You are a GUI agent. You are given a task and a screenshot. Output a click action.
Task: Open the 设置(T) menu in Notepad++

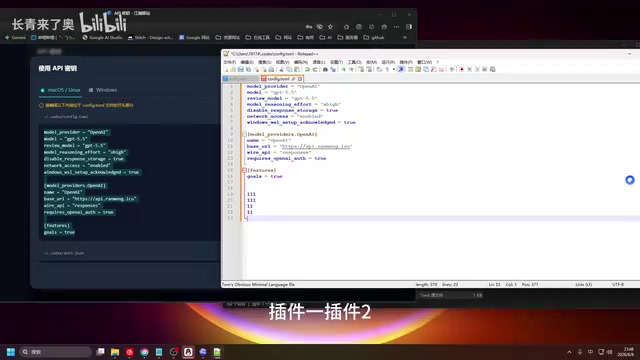[x=336, y=62]
